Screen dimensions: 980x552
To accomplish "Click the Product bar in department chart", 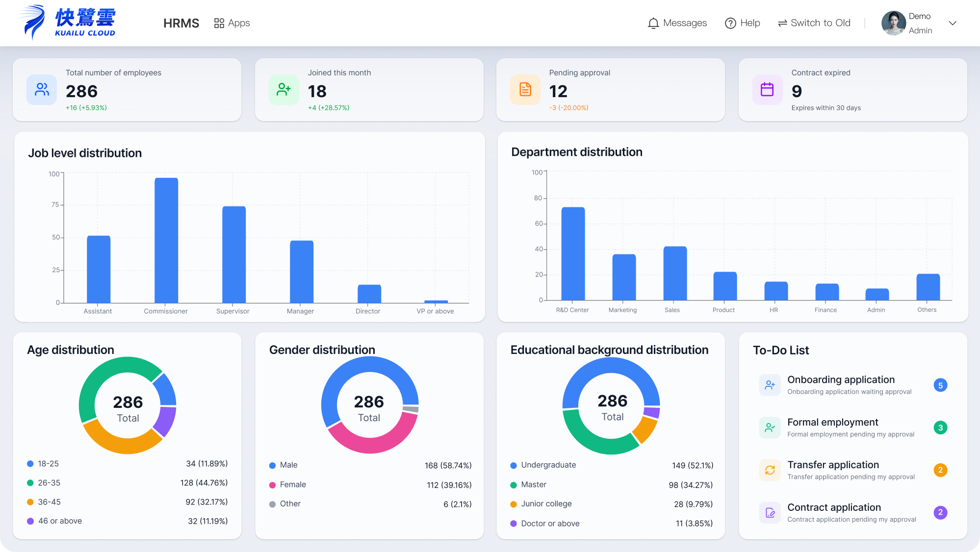I will pos(725,286).
